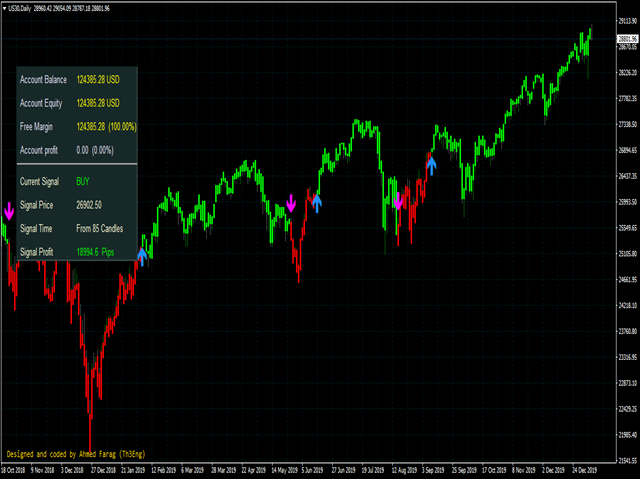The height and width of the screenshot is (480, 640).
Task: Select the Account Equity row label
Action: coord(44,103)
